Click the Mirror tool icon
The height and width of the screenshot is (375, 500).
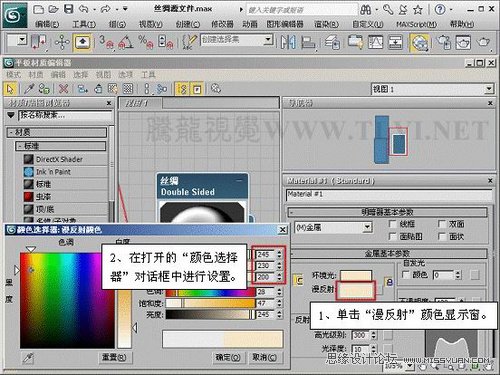pyautogui.click(x=288, y=42)
